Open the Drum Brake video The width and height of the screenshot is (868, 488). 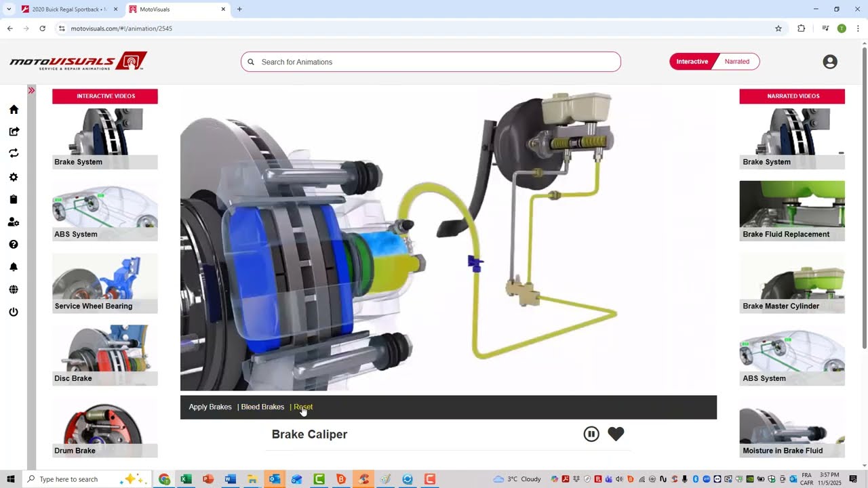(x=105, y=428)
